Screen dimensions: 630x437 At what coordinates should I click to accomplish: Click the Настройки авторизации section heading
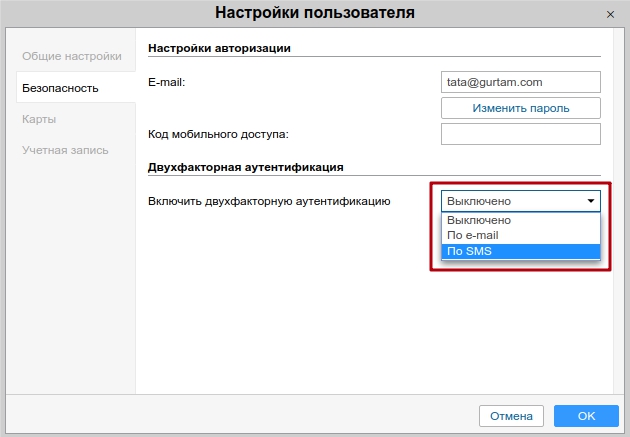click(x=219, y=48)
